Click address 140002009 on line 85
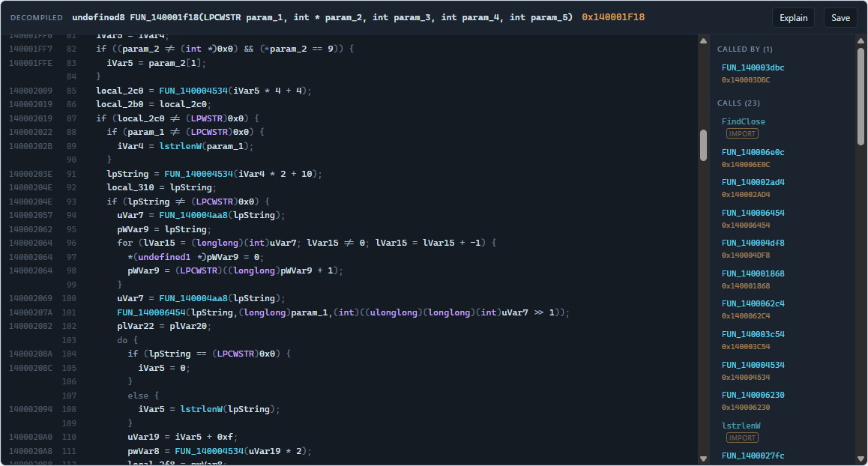This screenshot has width=868, height=466. point(31,90)
